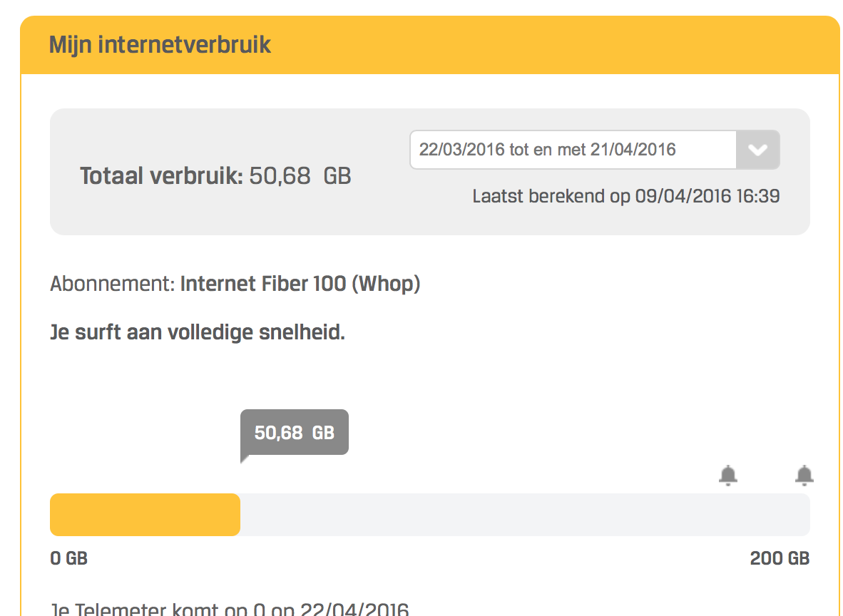This screenshot has width=843, height=616.
Task: Click empty area of yellow header bar
Action: [549, 45]
